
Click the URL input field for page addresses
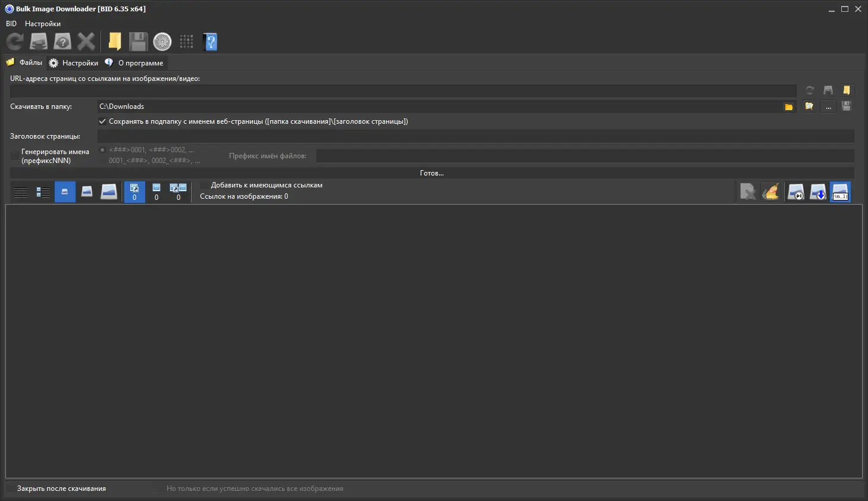click(402, 90)
